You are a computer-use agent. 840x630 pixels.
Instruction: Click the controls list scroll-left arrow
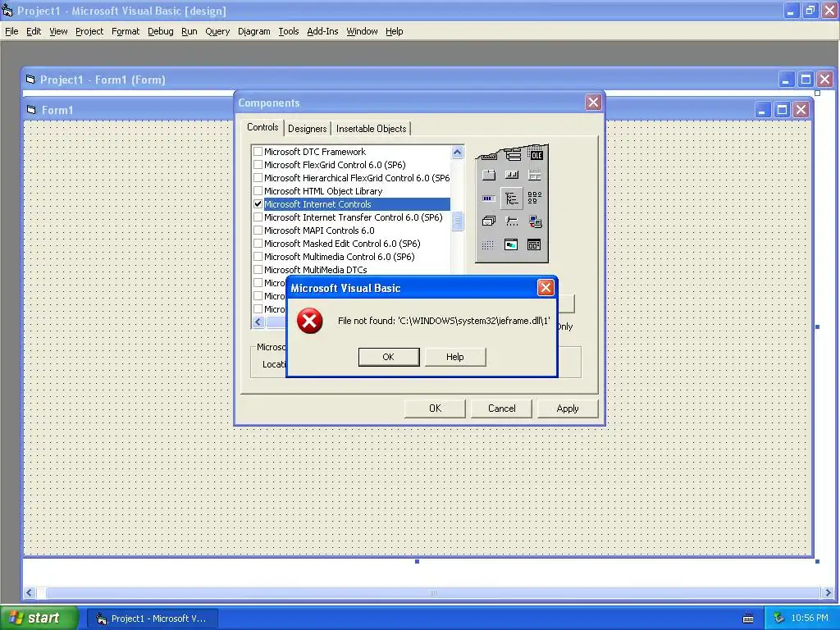(x=258, y=322)
